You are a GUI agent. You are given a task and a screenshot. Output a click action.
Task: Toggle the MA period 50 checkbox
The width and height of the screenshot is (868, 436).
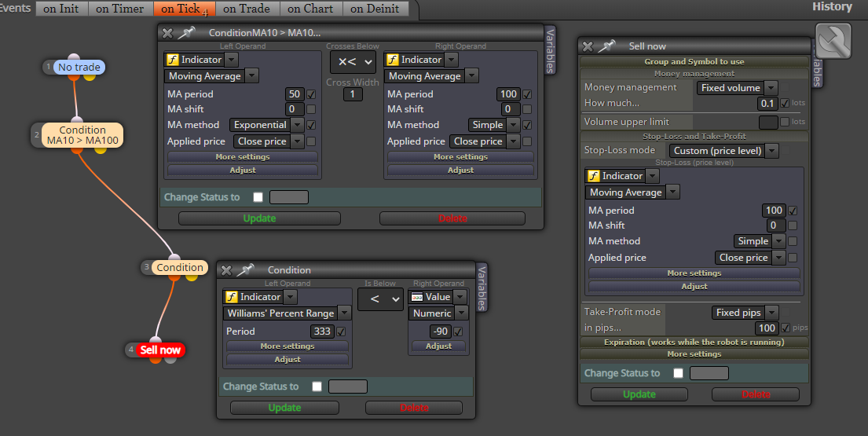[311, 94]
